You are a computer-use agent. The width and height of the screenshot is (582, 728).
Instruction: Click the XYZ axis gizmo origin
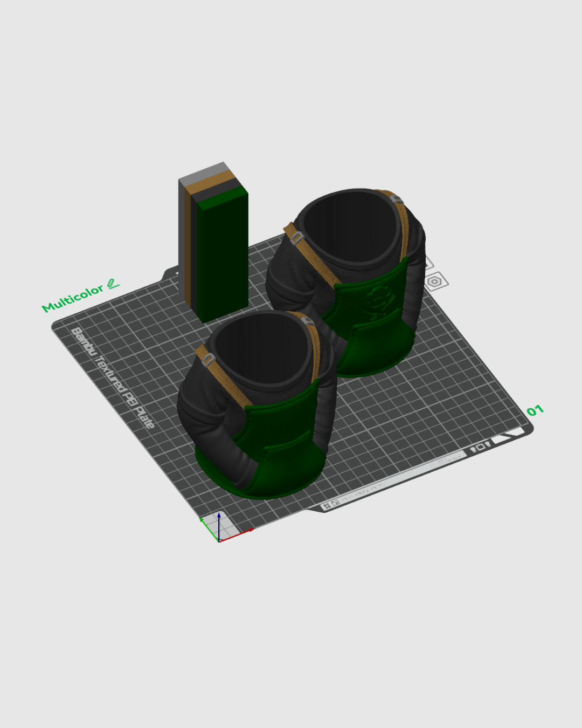click(219, 540)
